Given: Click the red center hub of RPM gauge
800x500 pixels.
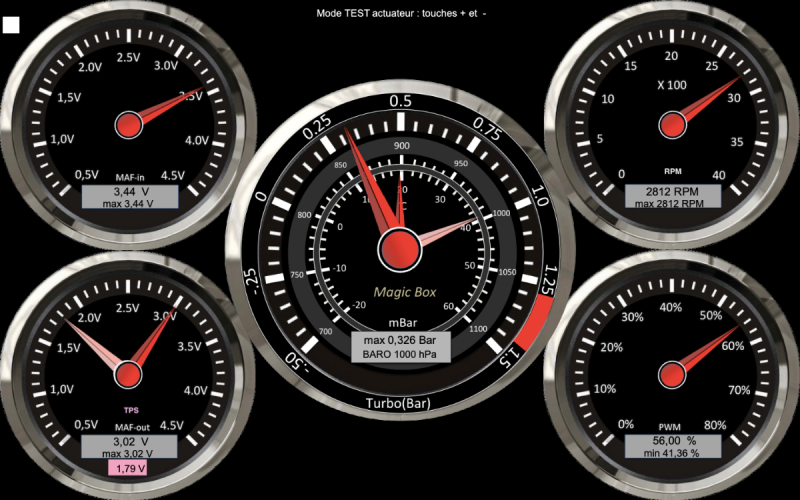Looking at the screenshot, I should click(x=671, y=125).
